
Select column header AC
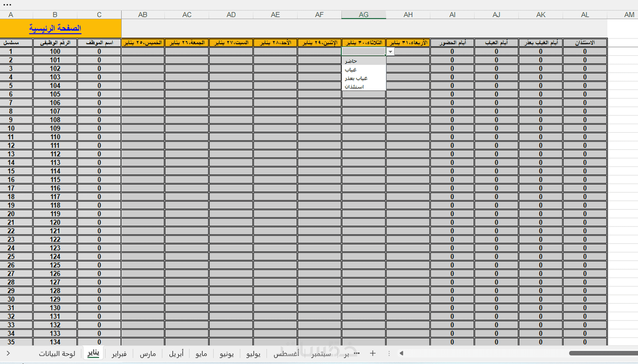(187, 15)
